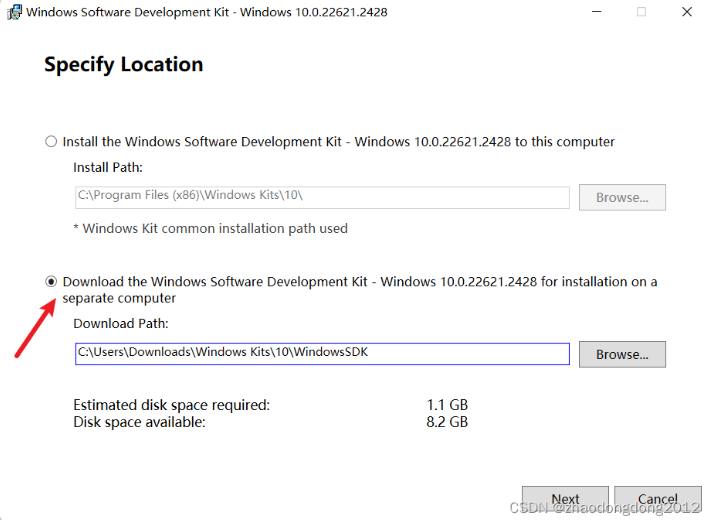
Task: Select the Download for separate computer option
Action: point(51,282)
